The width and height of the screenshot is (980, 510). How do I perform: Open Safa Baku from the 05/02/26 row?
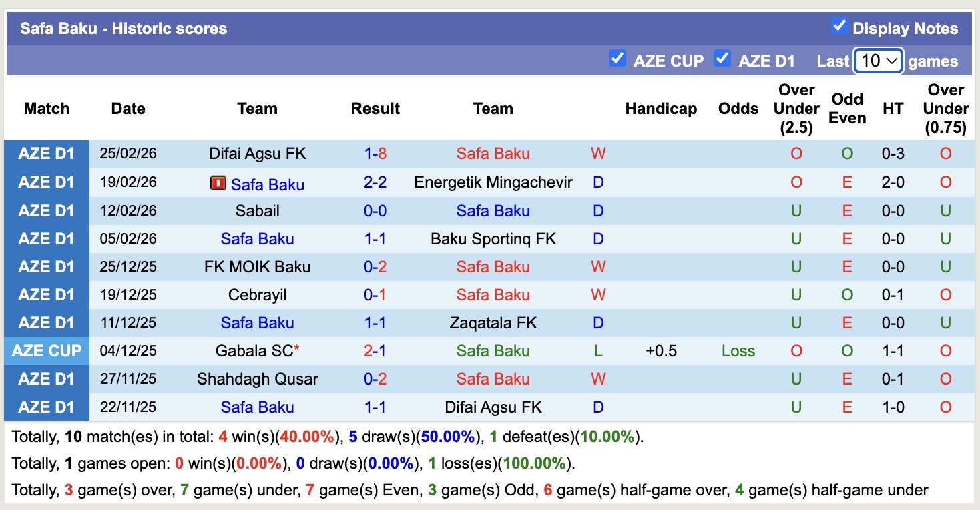(258, 238)
